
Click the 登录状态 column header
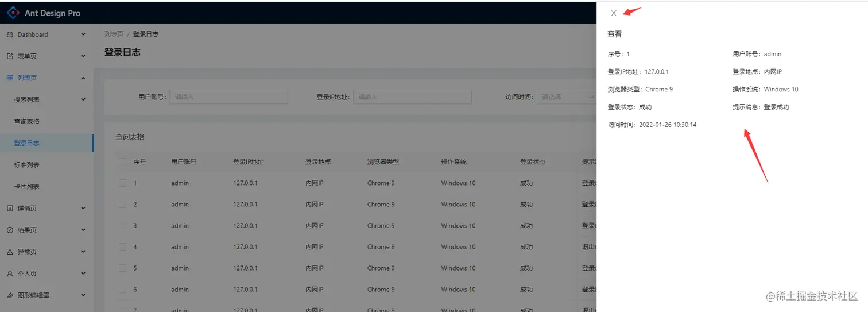533,161
